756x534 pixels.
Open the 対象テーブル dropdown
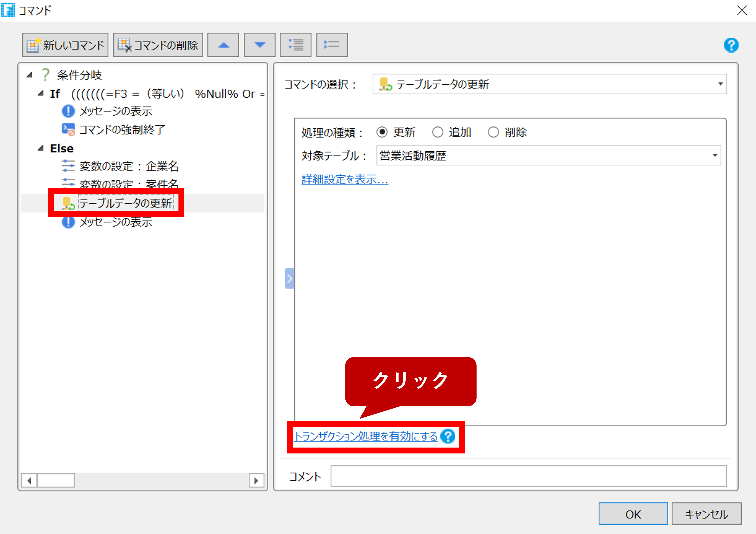716,156
